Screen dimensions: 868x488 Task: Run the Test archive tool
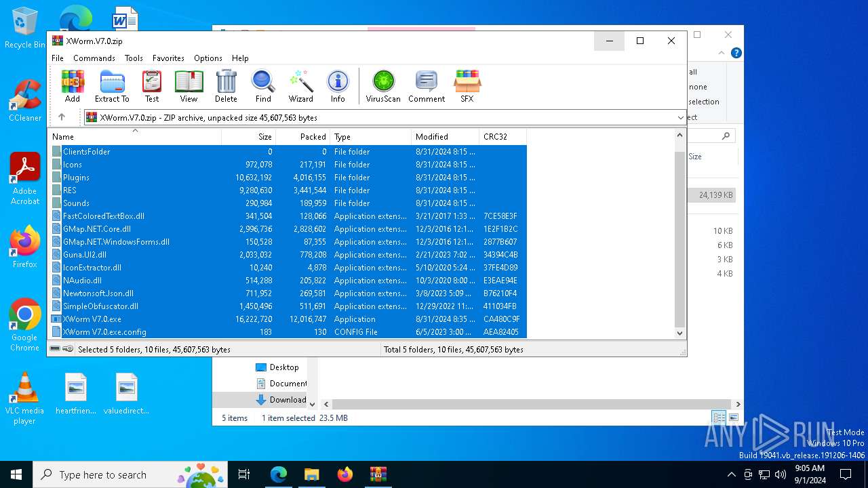click(x=152, y=86)
